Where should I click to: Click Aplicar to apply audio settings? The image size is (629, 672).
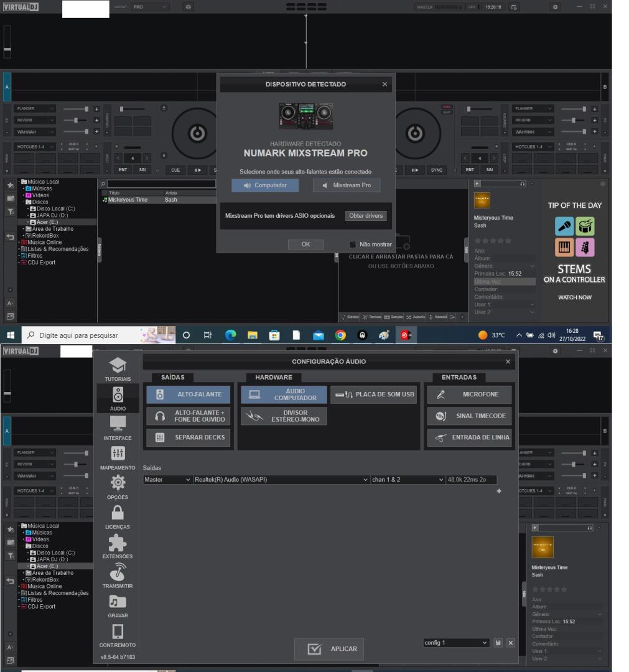click(329, 648)
